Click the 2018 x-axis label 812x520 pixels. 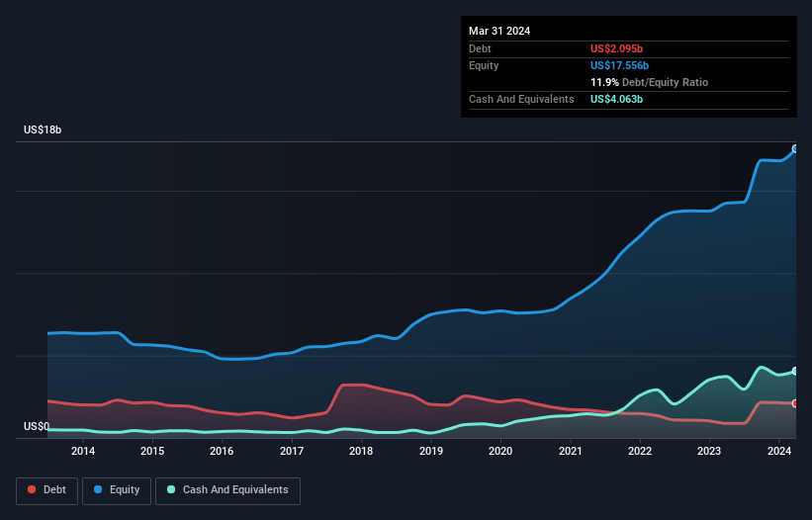361,451
